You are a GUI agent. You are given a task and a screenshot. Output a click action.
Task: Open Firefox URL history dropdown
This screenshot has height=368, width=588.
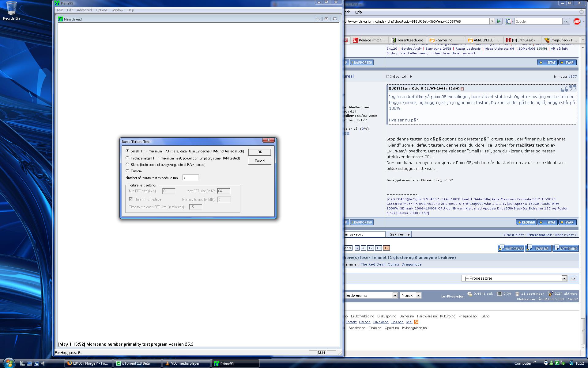point(492,21)
